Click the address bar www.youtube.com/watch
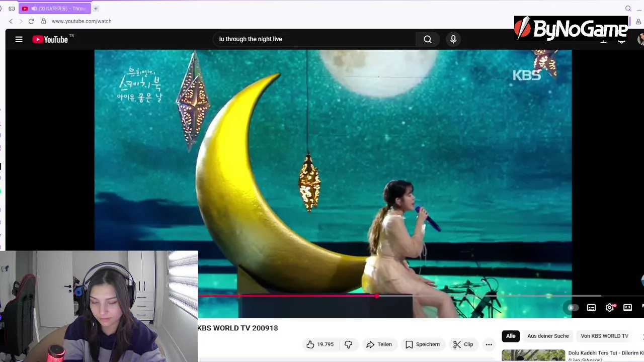644x362 pixels. click(x=82, y=21)
